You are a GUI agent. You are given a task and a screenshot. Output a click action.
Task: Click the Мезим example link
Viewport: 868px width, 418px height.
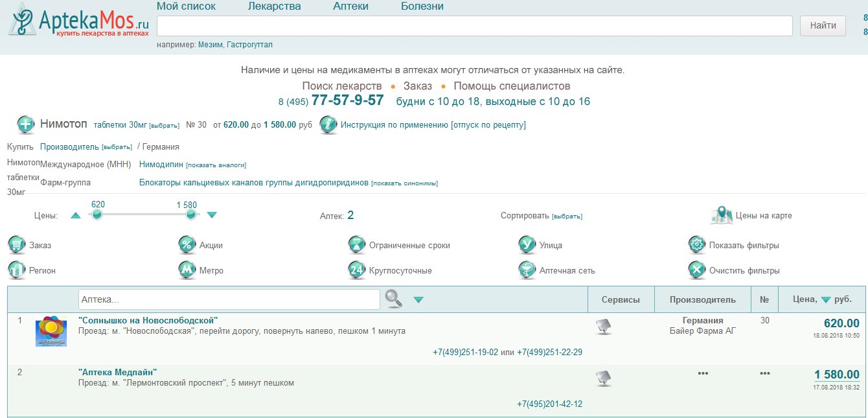[211, 45]
